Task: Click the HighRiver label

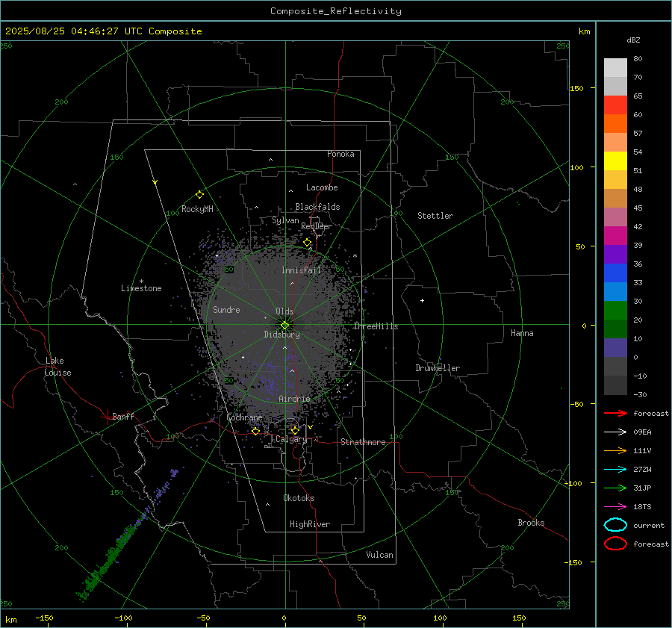Action: 310,524
